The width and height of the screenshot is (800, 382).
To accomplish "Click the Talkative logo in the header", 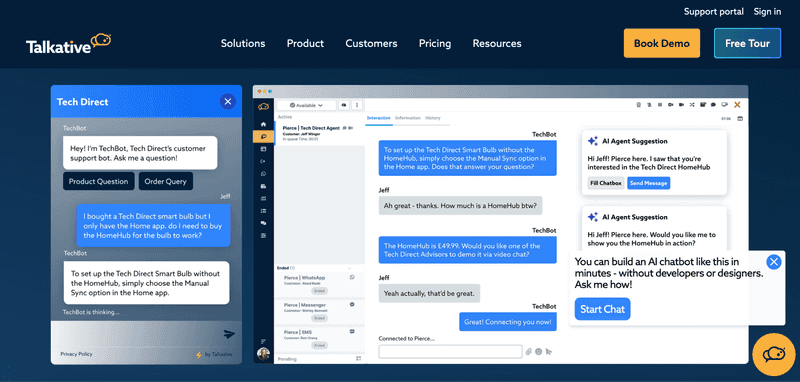I will point(68,43).
